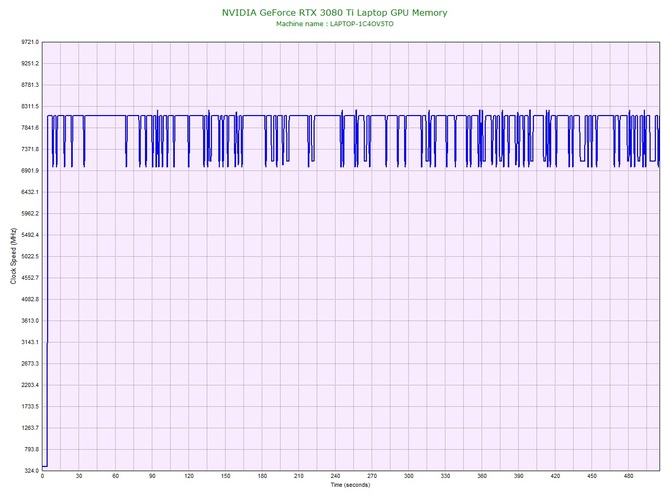Click the 5492.4 y-axis value
The width and height of the screenshot is (670, 502).
click(30, 235)
